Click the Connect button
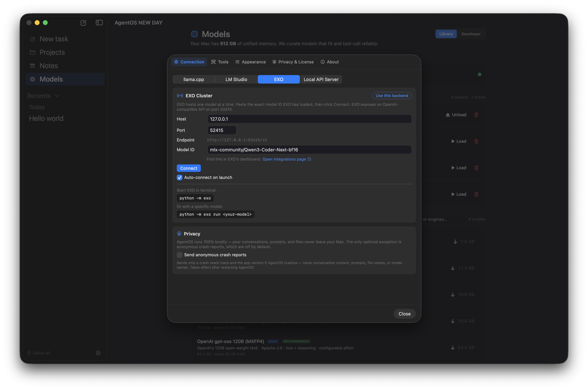The height and width of the screenshot is (390, 588). point(189,168)
